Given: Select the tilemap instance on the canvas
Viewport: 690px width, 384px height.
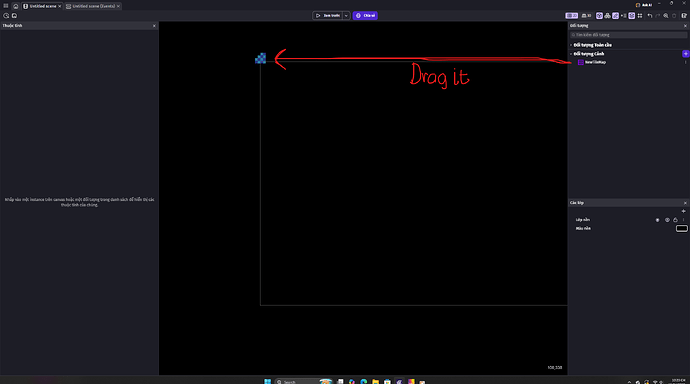Looking at the screenshot, I should click(x=261, y=59).
